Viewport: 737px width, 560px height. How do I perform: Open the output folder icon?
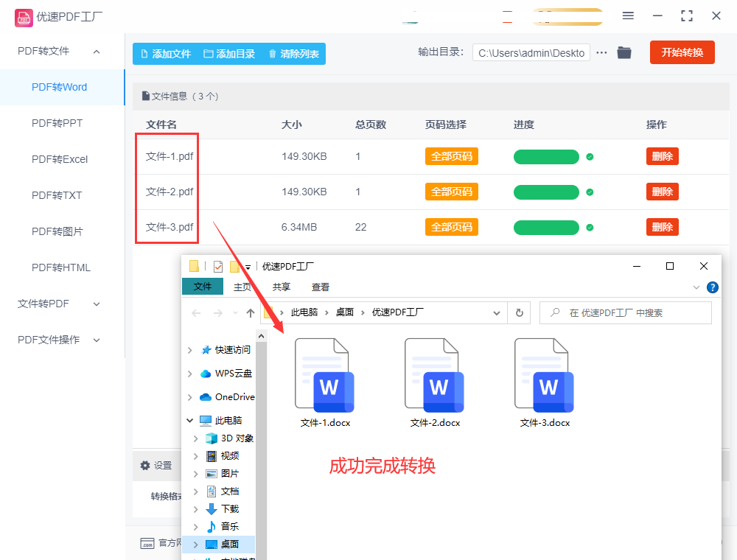click(624, 52)
